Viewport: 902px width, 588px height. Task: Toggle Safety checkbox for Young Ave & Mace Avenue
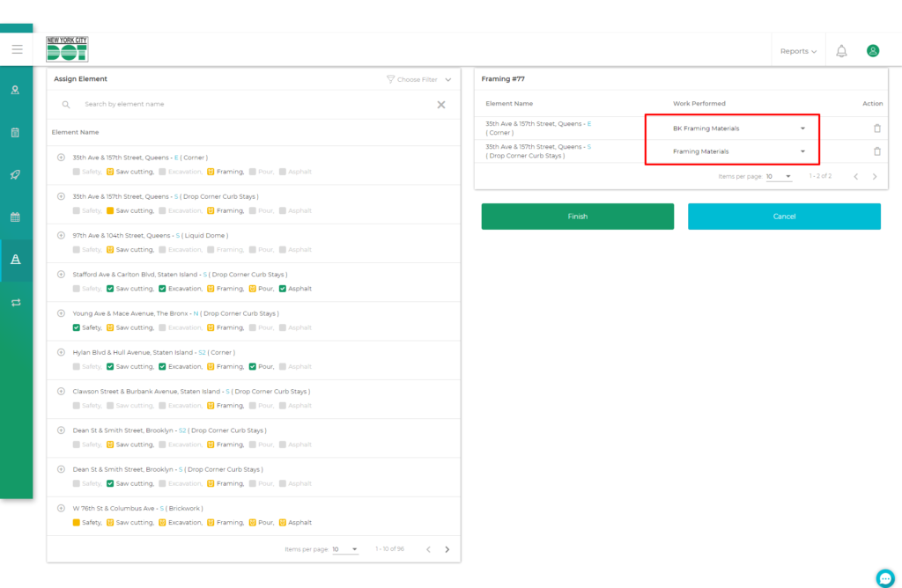[x=77, y=327]
